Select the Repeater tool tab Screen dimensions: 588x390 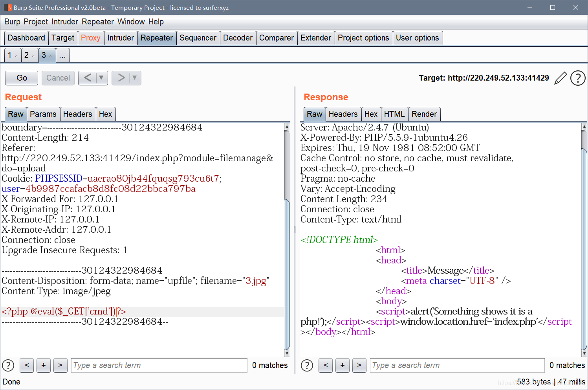tap(157, 38)
